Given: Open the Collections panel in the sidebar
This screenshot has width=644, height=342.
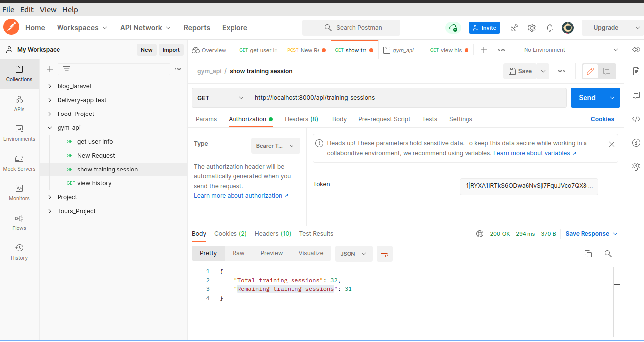Looking at the screenshot, I should (x=19, y=74).
